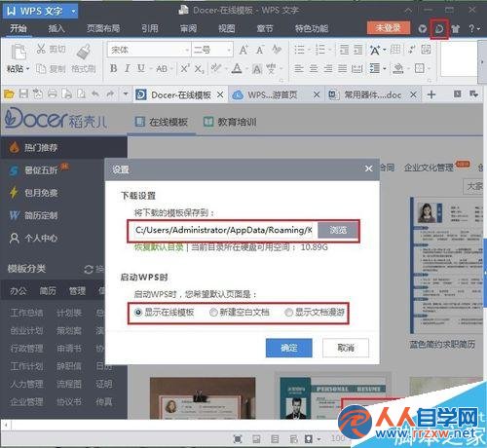Center align text icon
Image resolution: width=487 pixels, height=448 pixels.
[314, 68]
